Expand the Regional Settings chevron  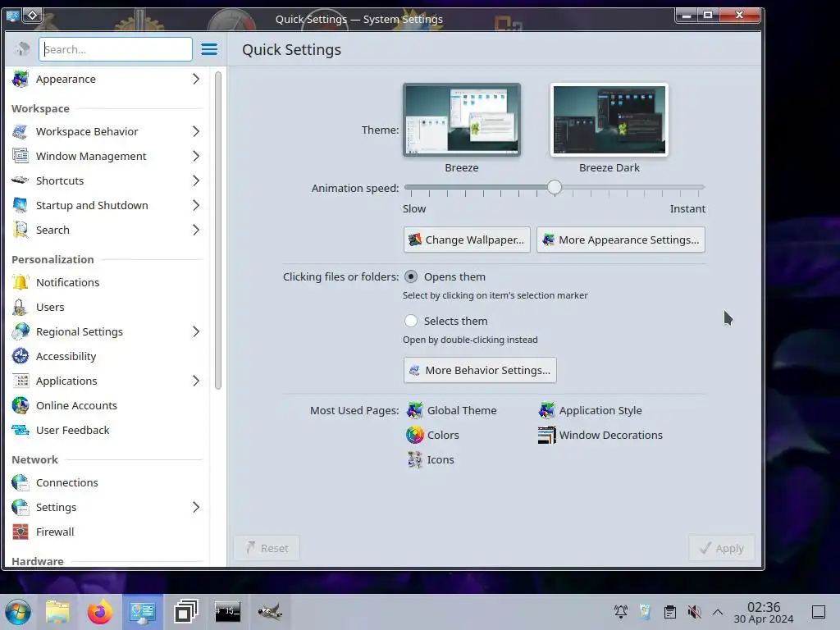coord(196,331)
